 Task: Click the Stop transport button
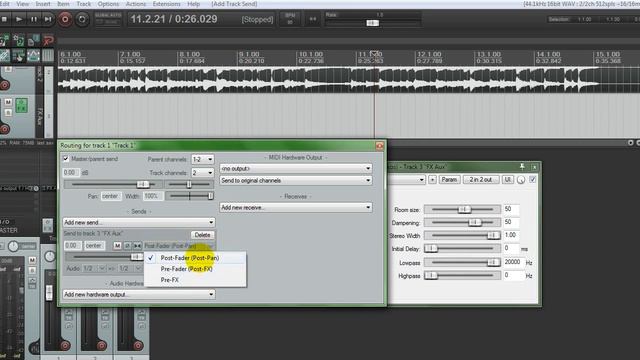pos(4,19)
